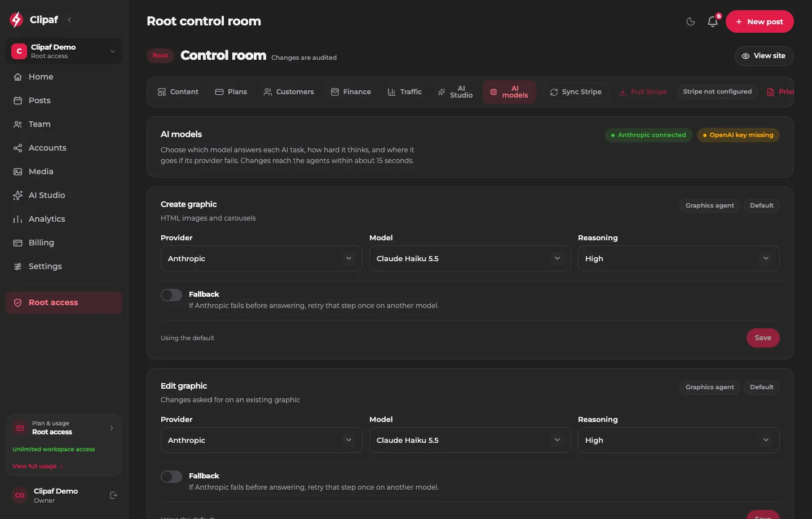This screenshot has height=519, width=812.
Task: Click Default tag in Create graphic
Action: [x=761, y=205]
